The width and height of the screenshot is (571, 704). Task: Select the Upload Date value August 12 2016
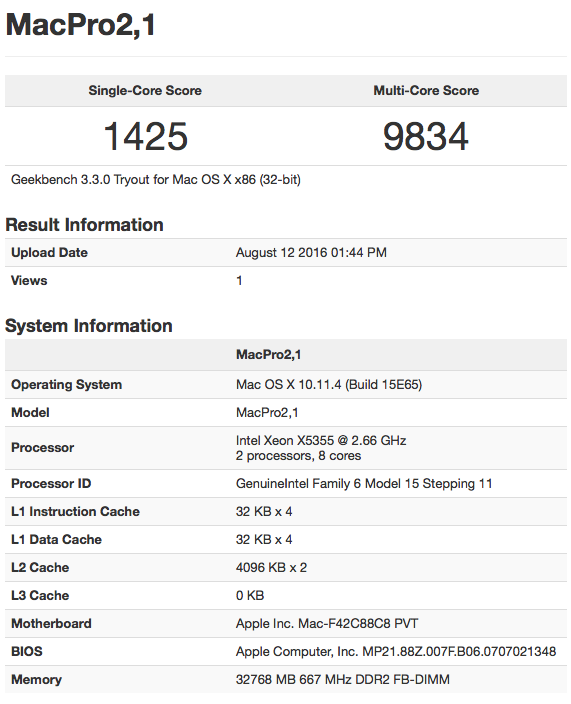pyautogui.click(x=311, y=252)
